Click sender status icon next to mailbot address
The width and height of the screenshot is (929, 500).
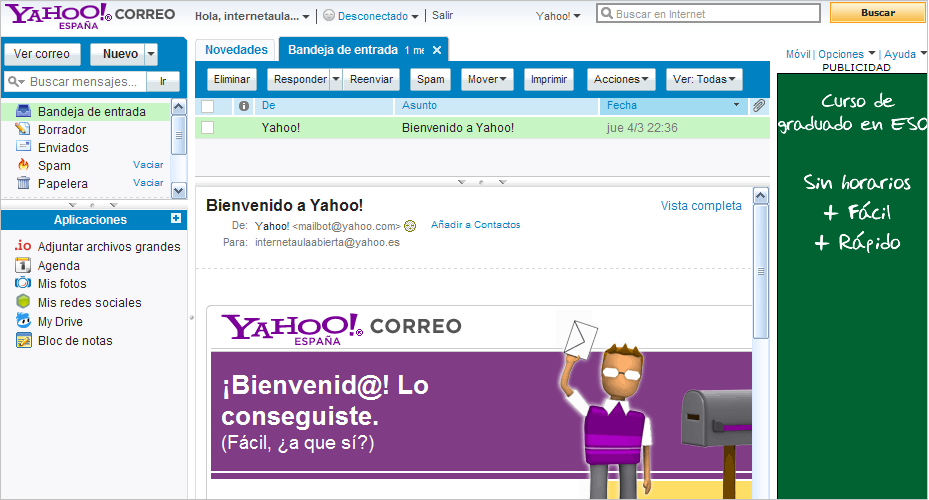pos(410,226)
